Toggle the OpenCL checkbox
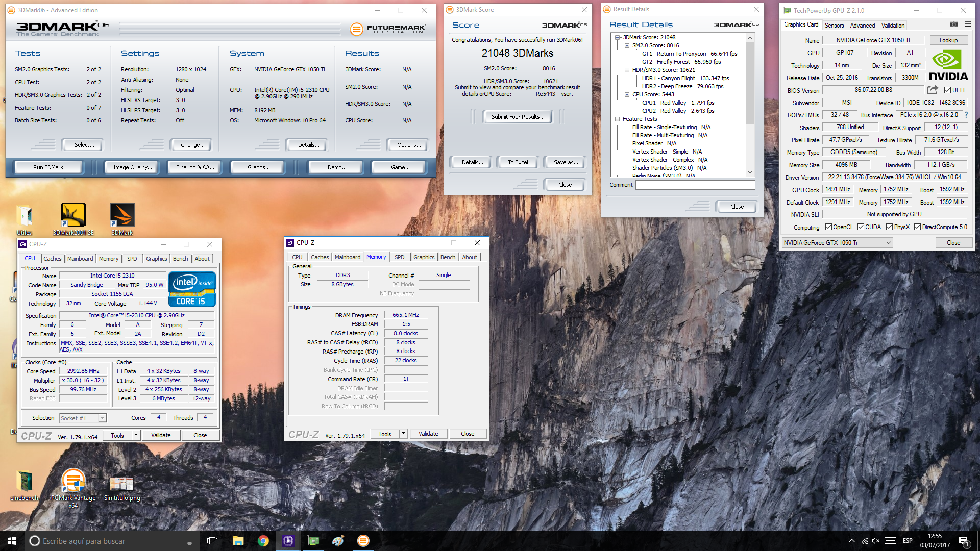The image size is (980, 551). [x=828, y=227]
